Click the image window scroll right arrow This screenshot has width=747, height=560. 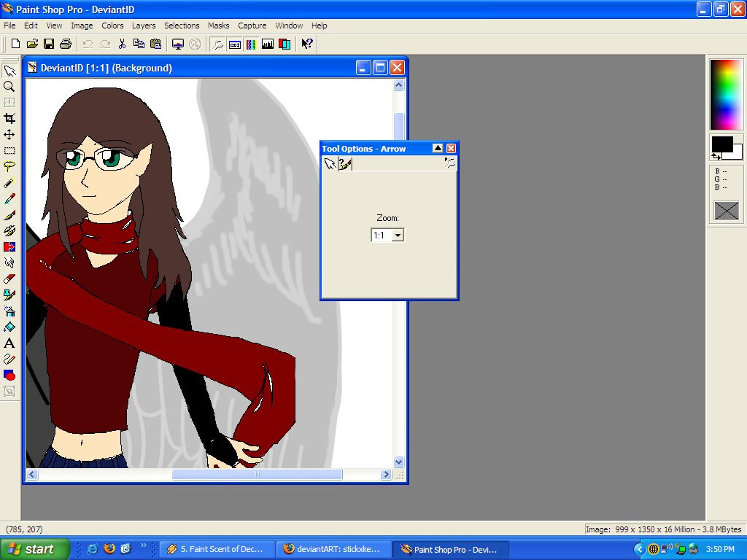pyautogui.click(x=387, y=474)
